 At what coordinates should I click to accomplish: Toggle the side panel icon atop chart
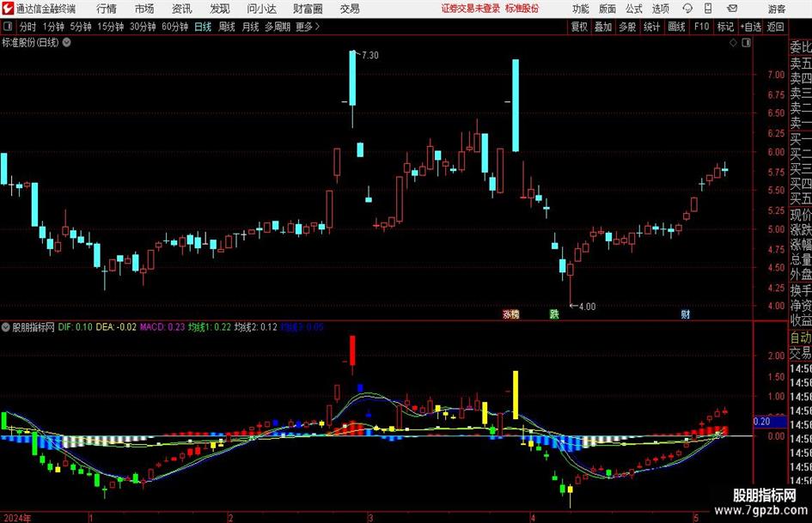tap(746, 43)
